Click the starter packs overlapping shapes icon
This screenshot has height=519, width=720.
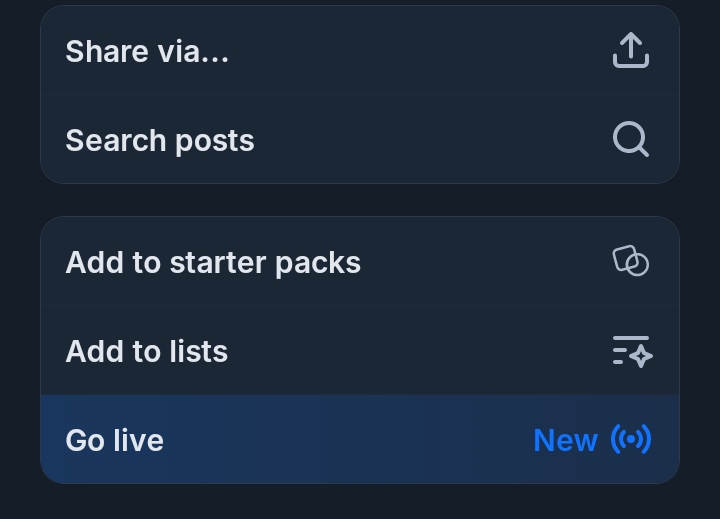click(x=630, y=262)
